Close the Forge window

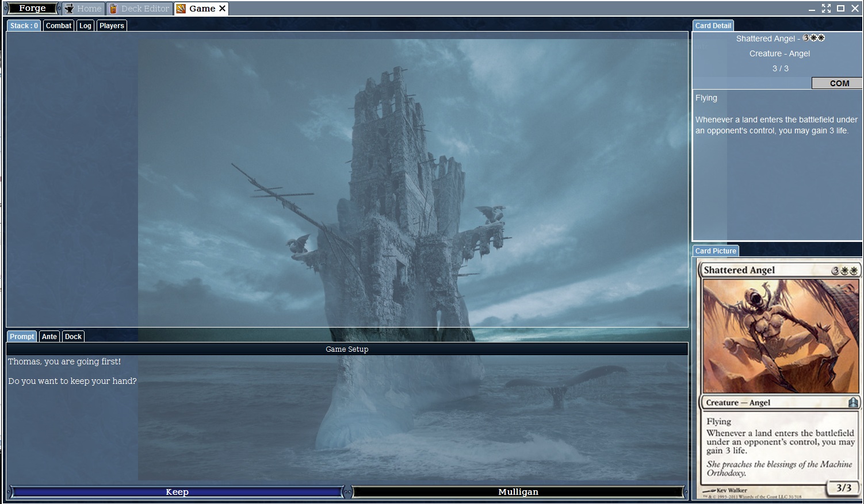(x=855, y=9)
